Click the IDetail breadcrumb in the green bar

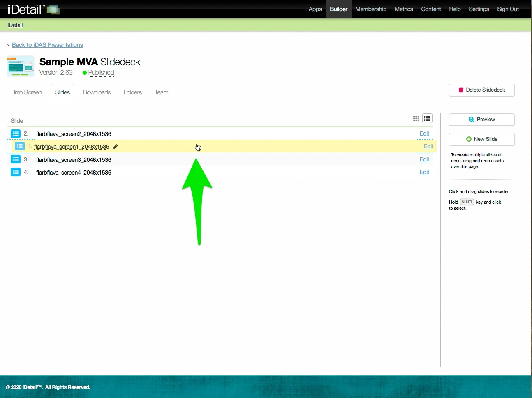tap(15, 25)
